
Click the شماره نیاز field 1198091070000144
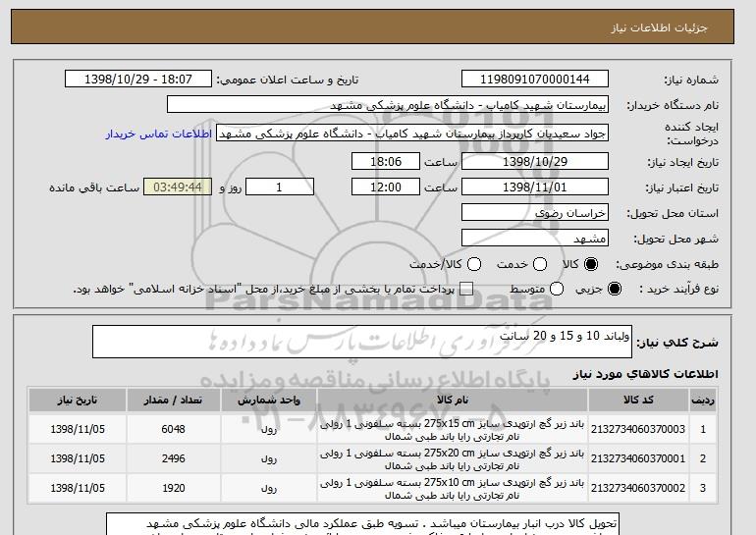535,80
